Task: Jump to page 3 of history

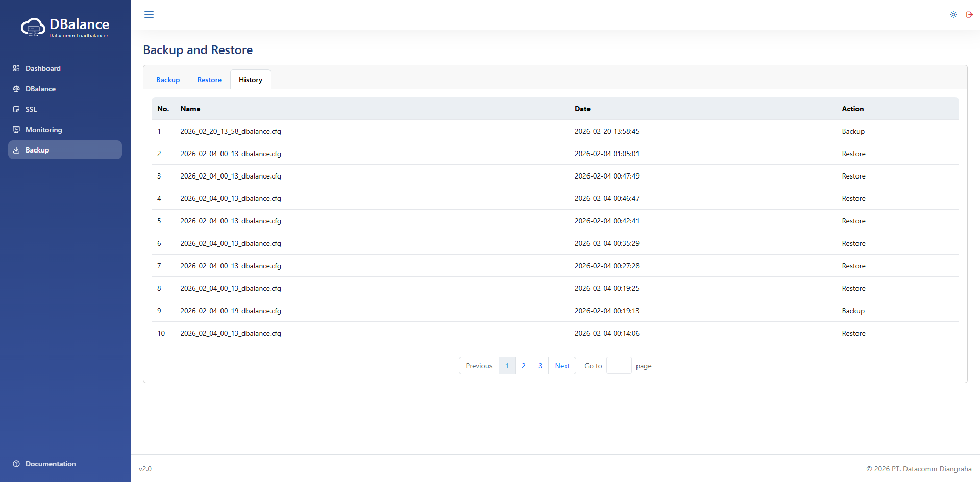Action: pos(540,366)
